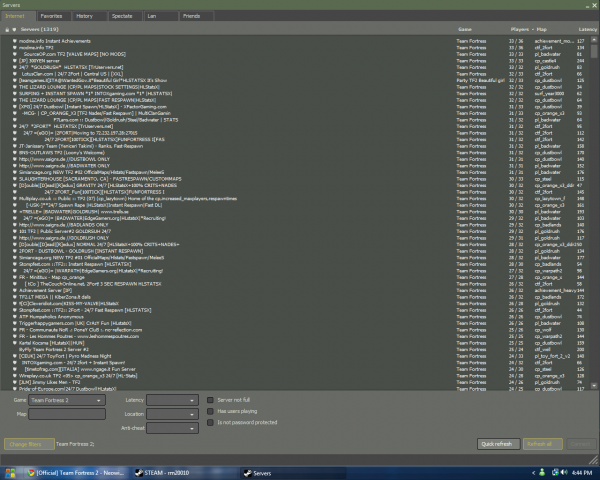
Task: Switch to the Spectate tab
Action: click(125, 16)
